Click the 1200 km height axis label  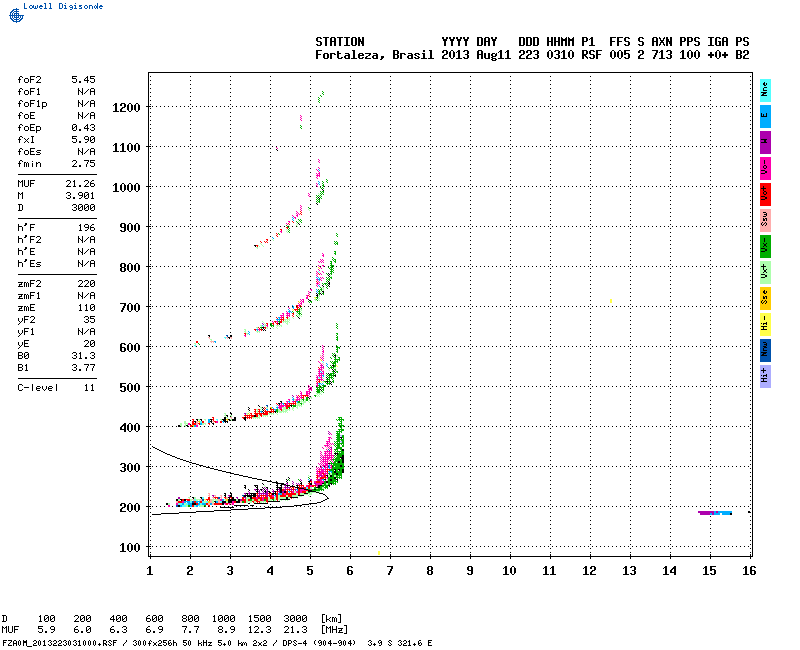pos(127,108)
